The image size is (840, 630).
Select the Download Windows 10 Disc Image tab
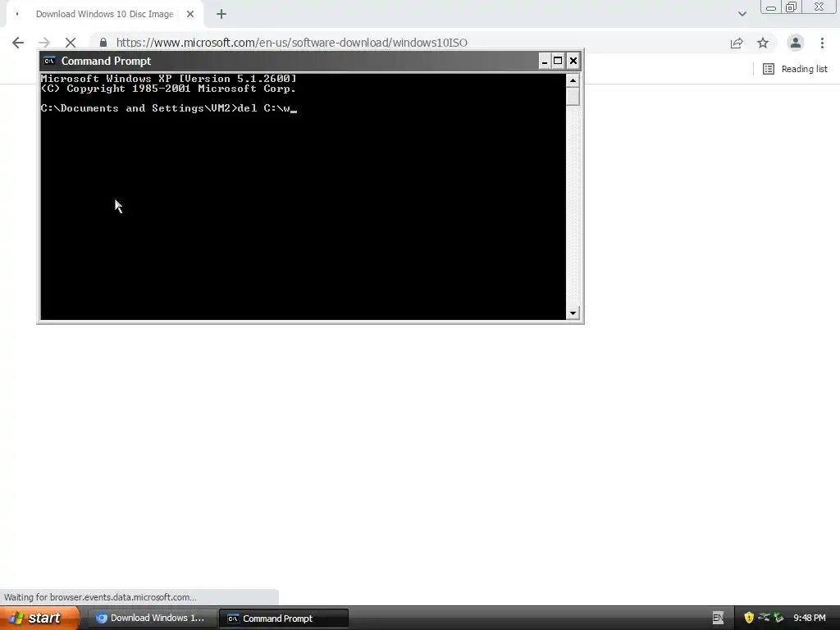click(104, 15)
